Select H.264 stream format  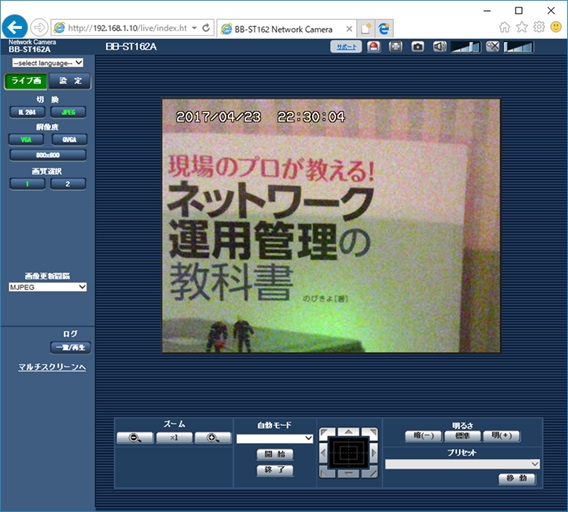(27, 112)
